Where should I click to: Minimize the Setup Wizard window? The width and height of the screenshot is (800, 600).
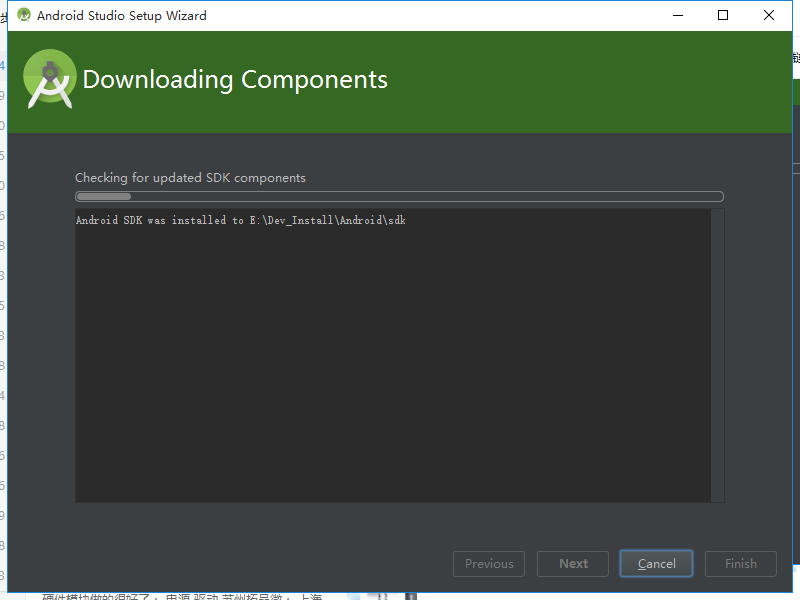[x=678, y=15]
